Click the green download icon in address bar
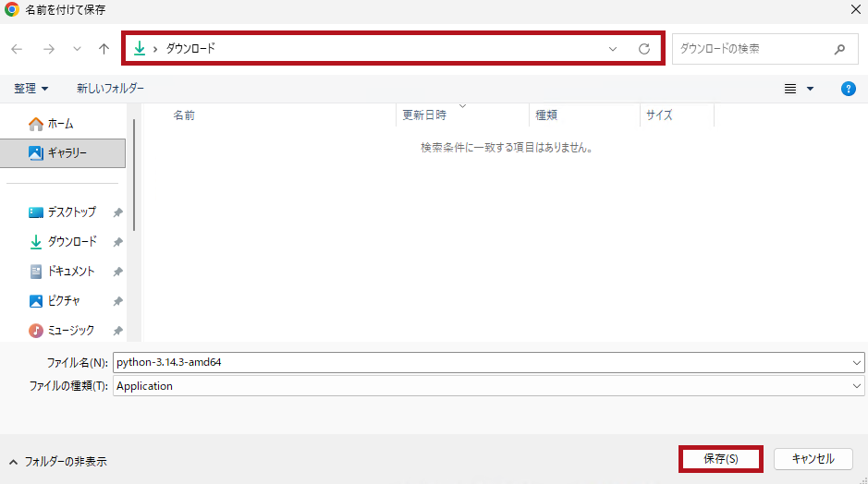The height and width of the screenshot is (484, 868). 141,49
